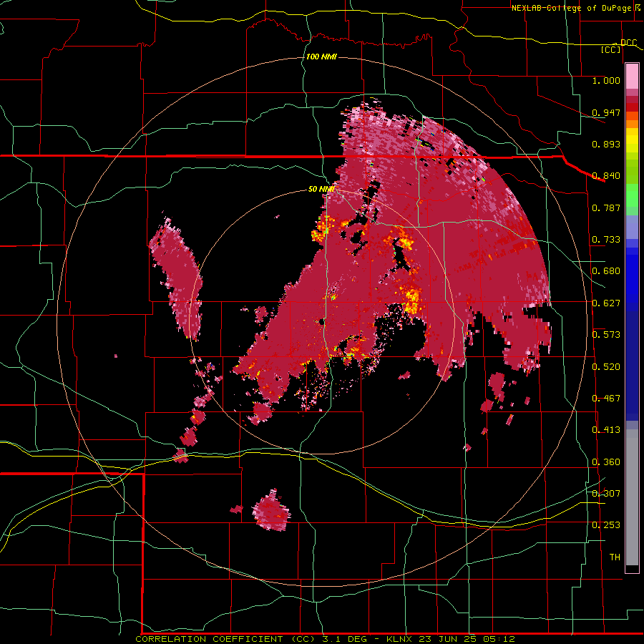Image resolution: width=644 pixels, height=644 pixels.
Task: Click the 0.307 color scale label
Action: (606, 494)
